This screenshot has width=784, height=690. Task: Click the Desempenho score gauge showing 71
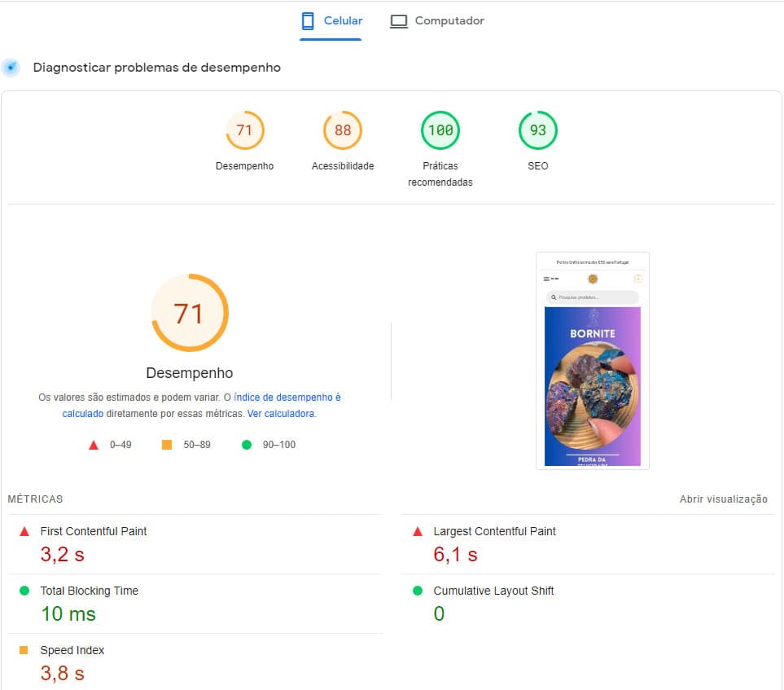click(245, 130)
